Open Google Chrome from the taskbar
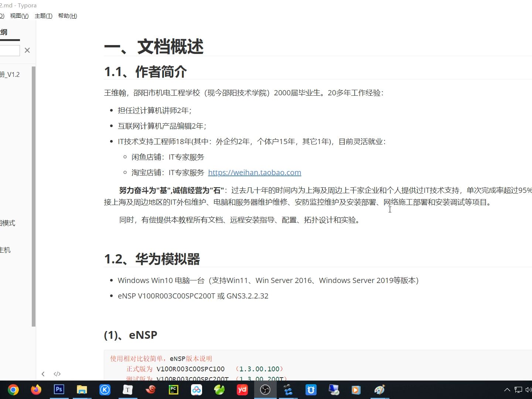The image size is (532, 399). point(13,389)
